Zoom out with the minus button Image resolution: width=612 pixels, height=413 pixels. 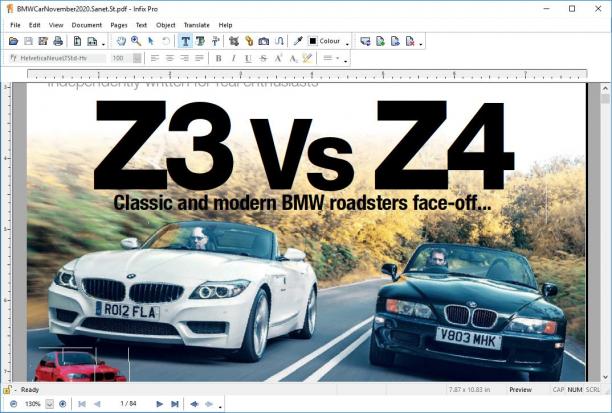coord(14,404)
